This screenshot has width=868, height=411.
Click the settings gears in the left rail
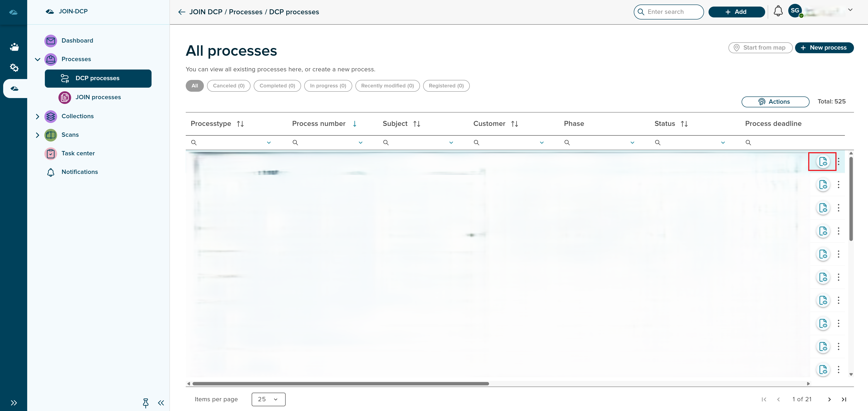[x=14, y=68]
